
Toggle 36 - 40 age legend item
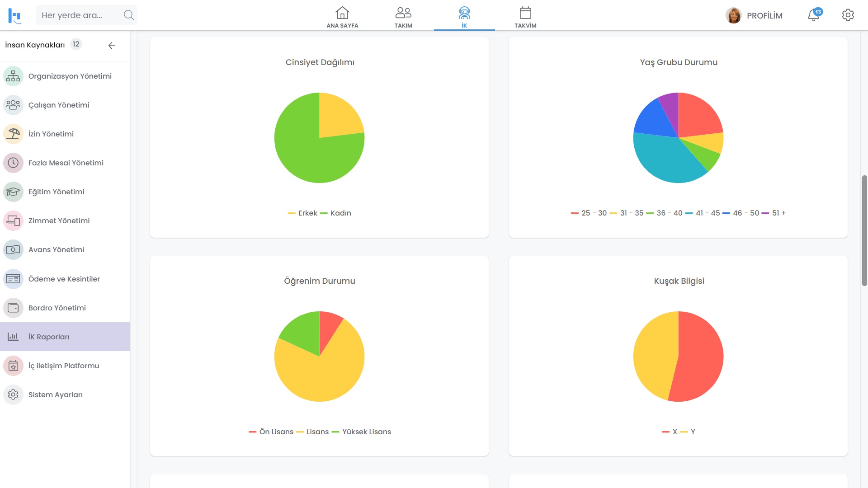[664, 213]
